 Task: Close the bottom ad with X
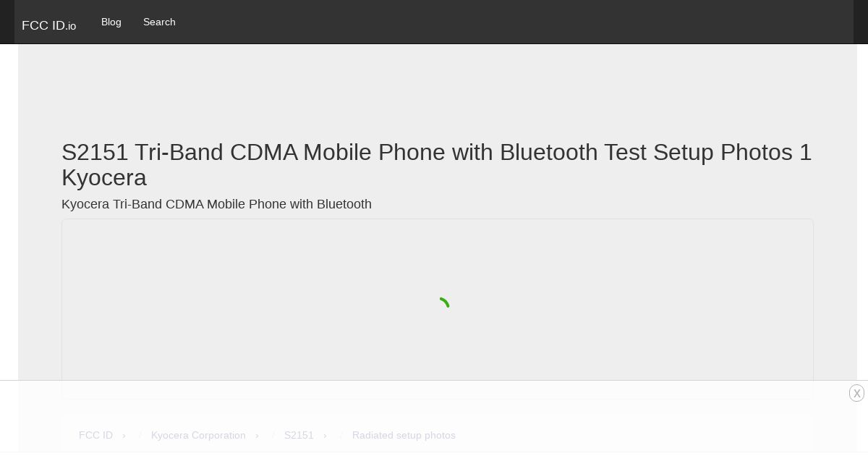[857, 393]
